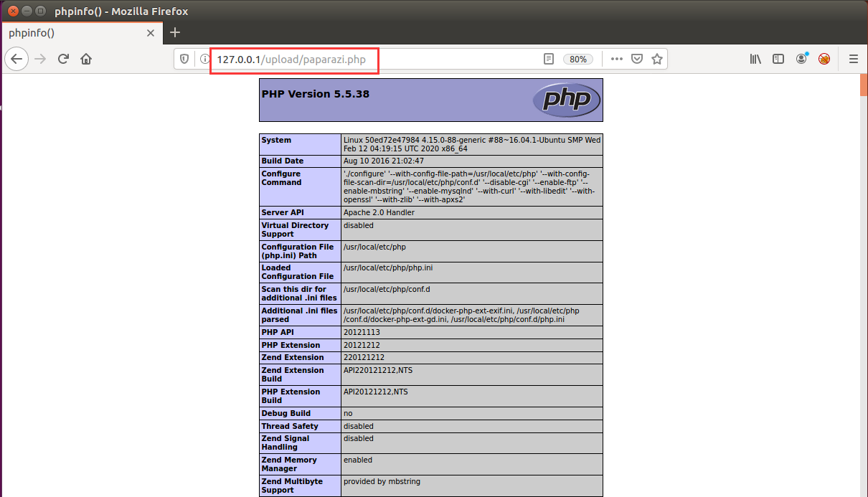The image size is (868, 497).
Task: Save page to Pocket
Action: [636, 60]
